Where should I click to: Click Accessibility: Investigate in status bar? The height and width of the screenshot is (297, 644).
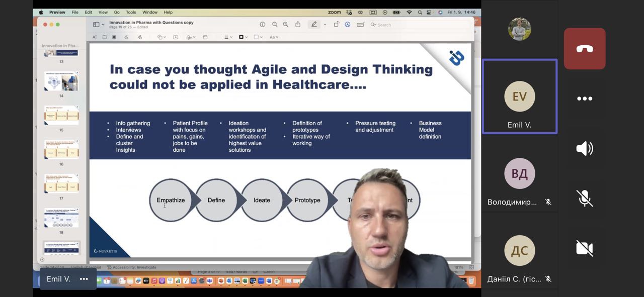pyautogui.click(x=132, y=267)
